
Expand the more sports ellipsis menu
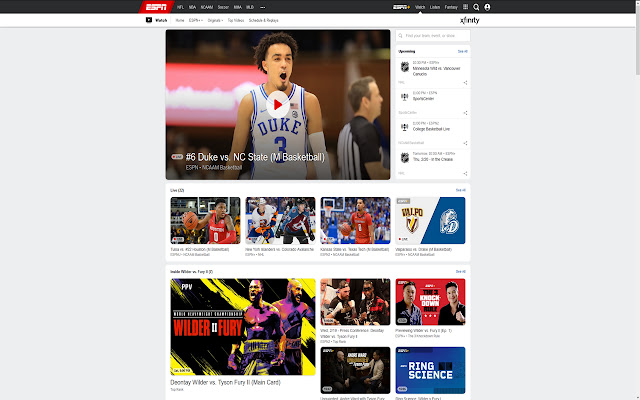pos(262,7)
